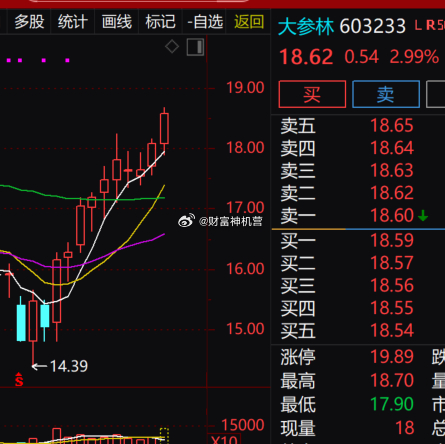Click the yellow dashed box in volume chart
The image size is (445, 444).
pos(164,435)
